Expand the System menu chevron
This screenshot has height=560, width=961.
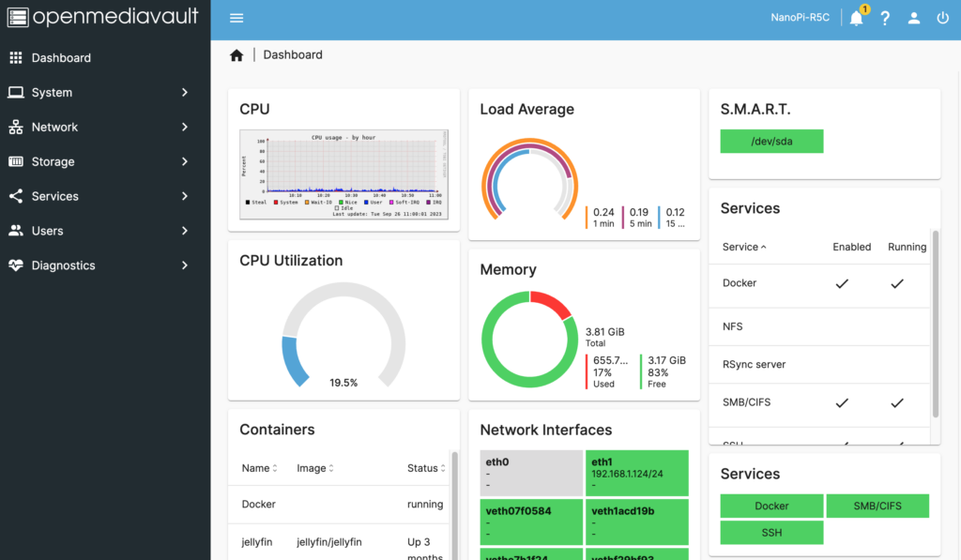[185, 93]
